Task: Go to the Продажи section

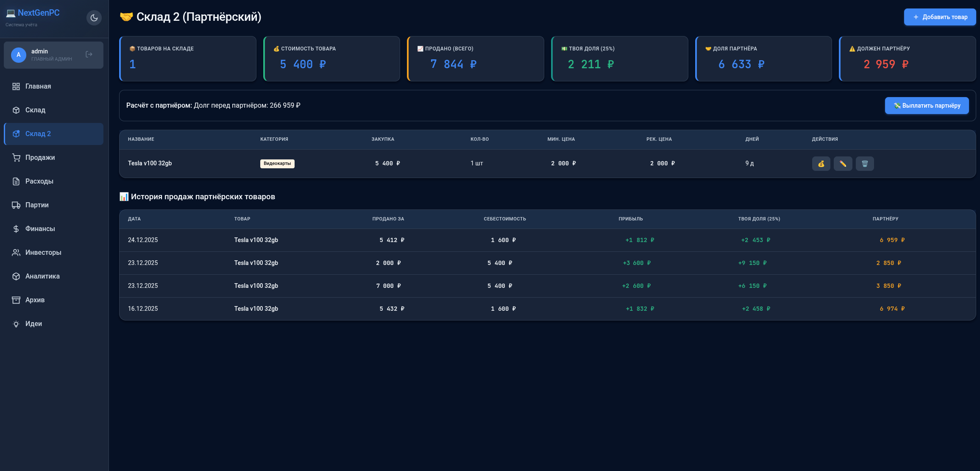Action: point(53,158)
